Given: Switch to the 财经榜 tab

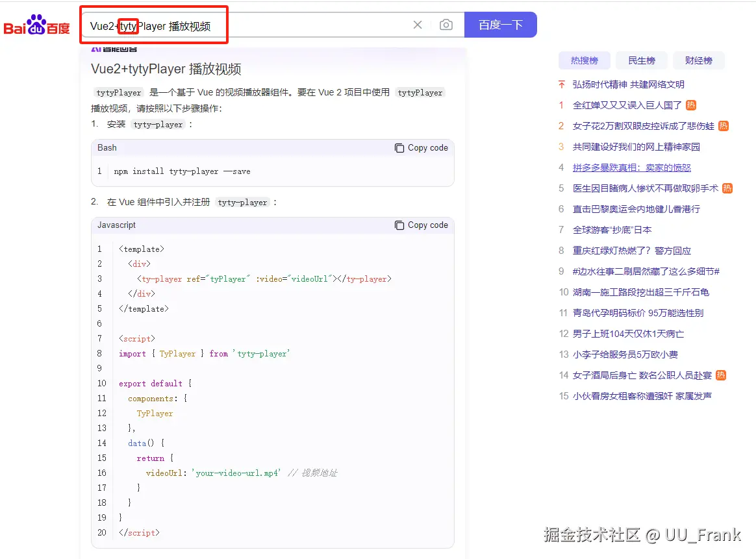Looking at the screenshot, I should point(699,60).
